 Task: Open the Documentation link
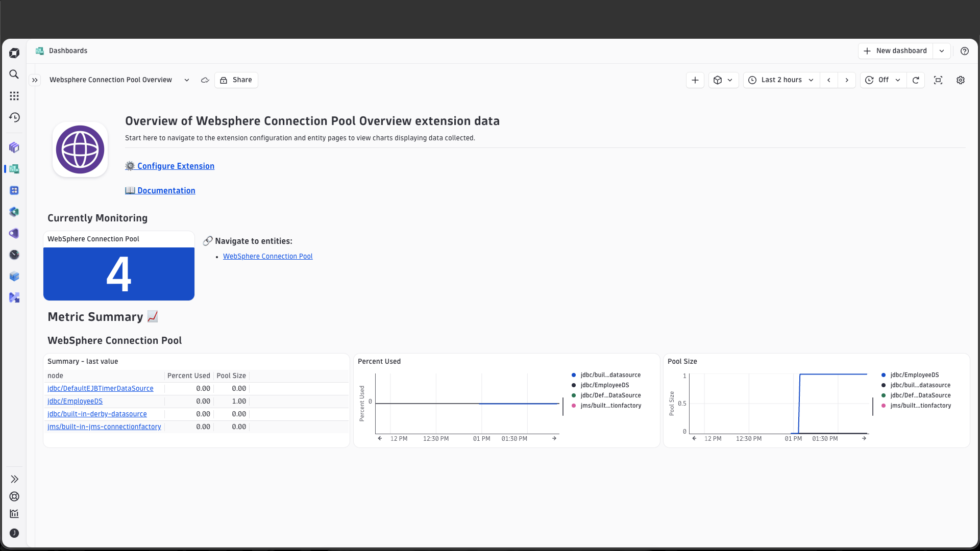pyautogui.click(x=160, y=191)
